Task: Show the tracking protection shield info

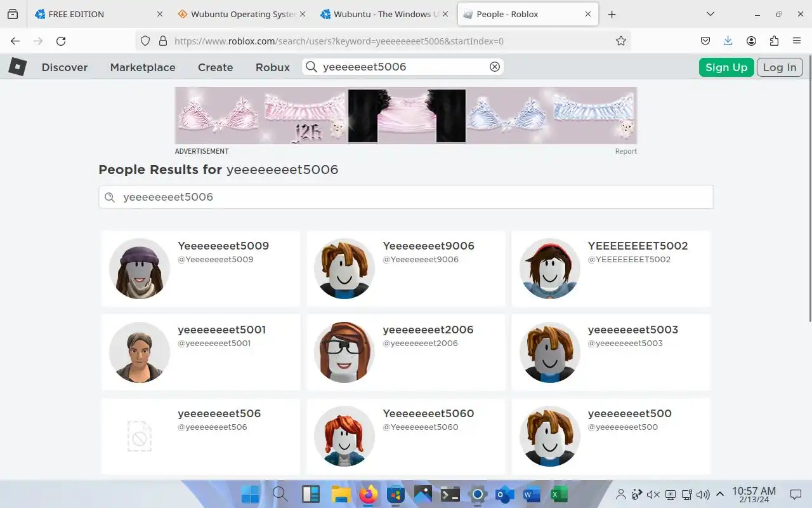Action: [x=145, y=41]
